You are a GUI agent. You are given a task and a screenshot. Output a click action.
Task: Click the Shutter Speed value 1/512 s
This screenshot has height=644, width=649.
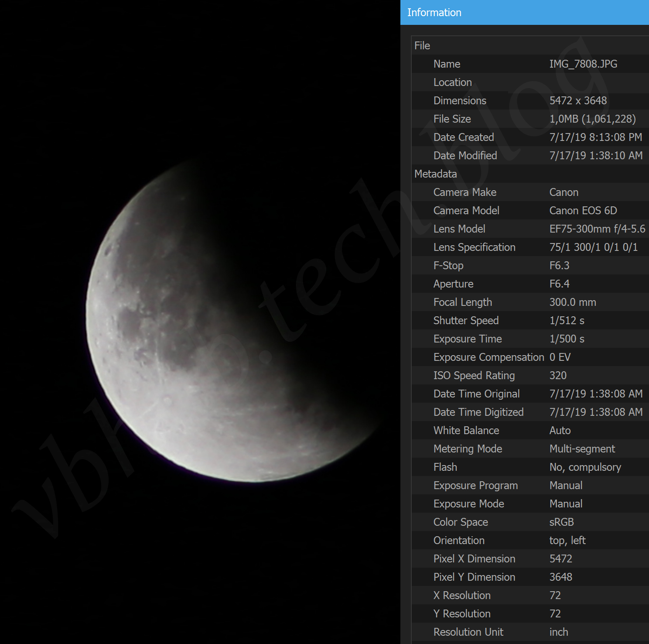coord(567,321)
